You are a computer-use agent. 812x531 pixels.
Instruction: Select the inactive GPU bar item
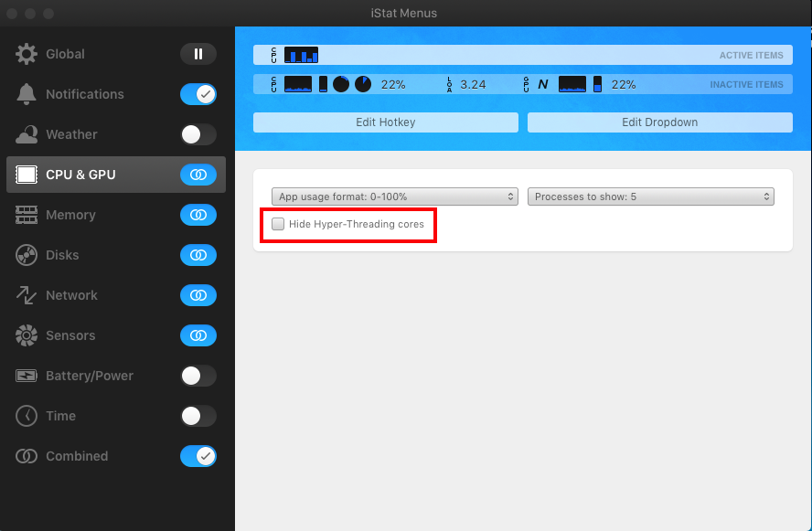(x=597, y=84)
